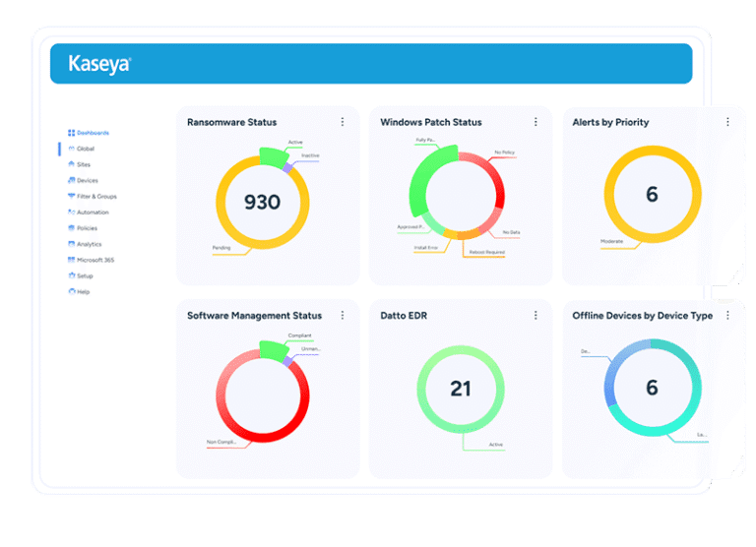Open the Analytics icon in sidebar
The width and height of the screenshot is (756, 547).
[71, 244]
